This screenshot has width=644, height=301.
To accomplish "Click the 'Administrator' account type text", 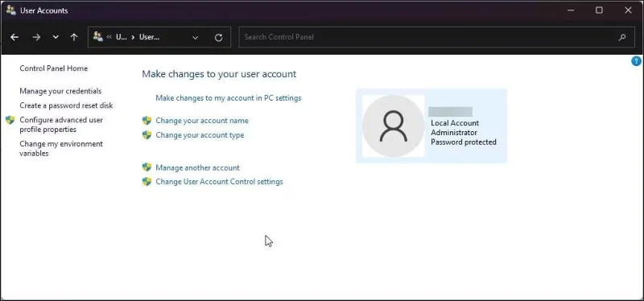I will tap(454, 132).
